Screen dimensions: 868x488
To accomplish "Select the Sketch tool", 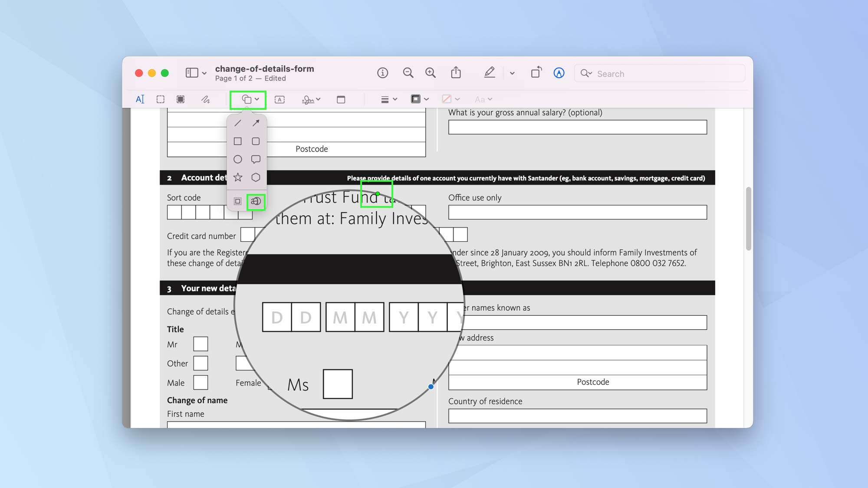I will click(x=205, y=99).
